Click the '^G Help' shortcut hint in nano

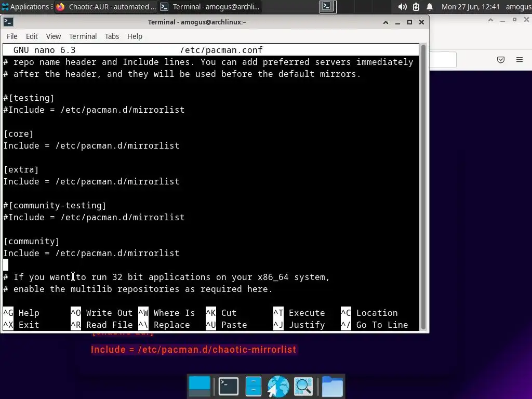pyautogui.click(x=21, y=313)
